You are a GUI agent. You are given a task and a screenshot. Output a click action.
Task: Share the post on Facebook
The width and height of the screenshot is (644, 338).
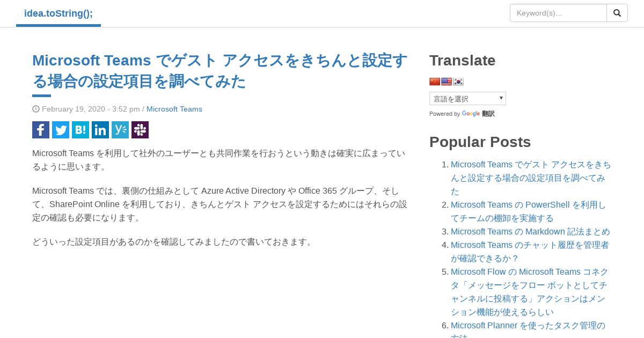click(41, 130)
